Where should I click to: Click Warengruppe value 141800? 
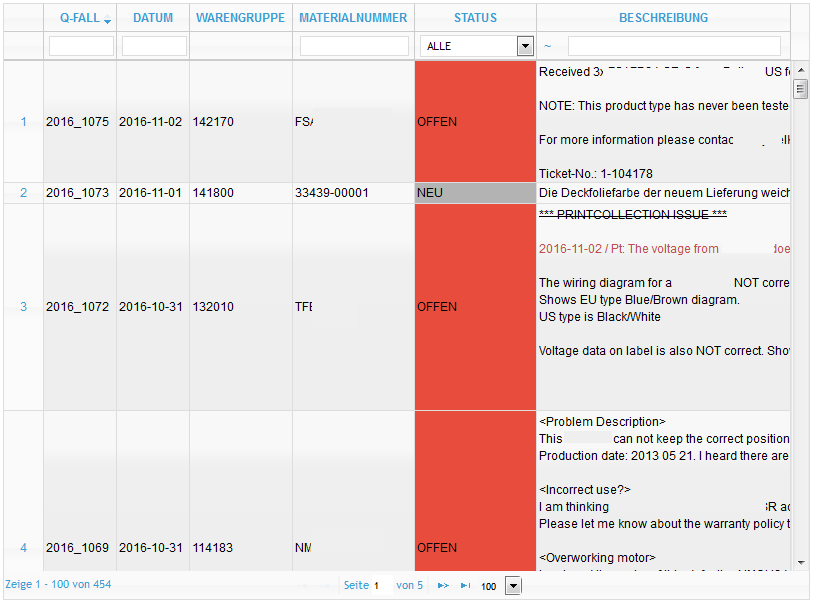[213, 193]
